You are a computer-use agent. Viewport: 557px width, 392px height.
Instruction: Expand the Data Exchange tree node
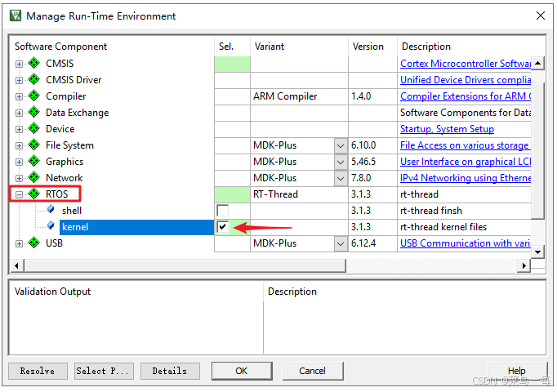(19, 113)
